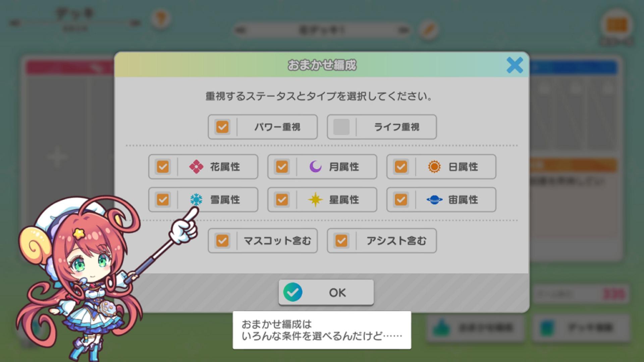Click the 月属性 option label
644x362 pixels.
pyautogui.click(x=344, y=167)
